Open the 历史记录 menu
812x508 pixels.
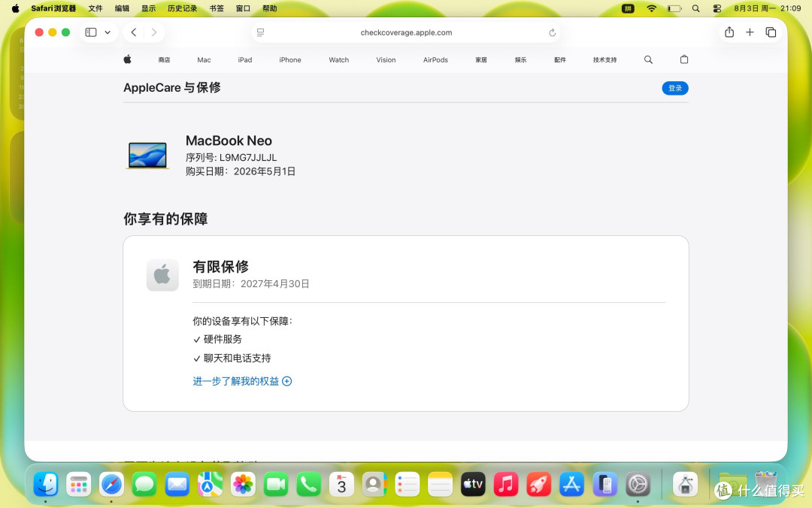(182, 8)
